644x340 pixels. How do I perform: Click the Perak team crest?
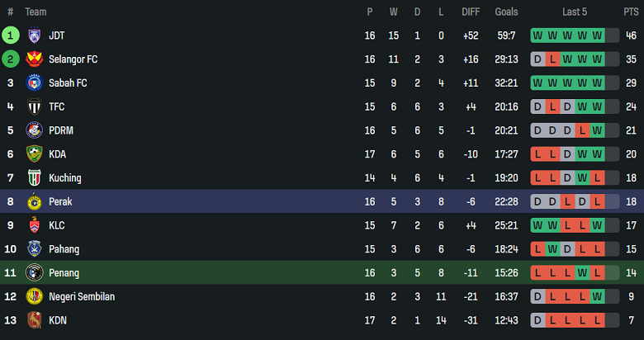tap(34, 201)
